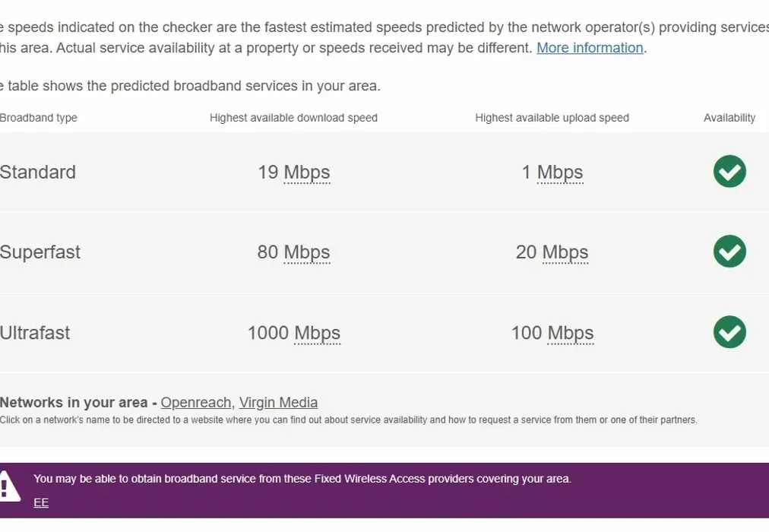Image resolution: width=769 pixels, height=532 pixels.
Task: Select the Broadband type column header
Action: point(39,118)
